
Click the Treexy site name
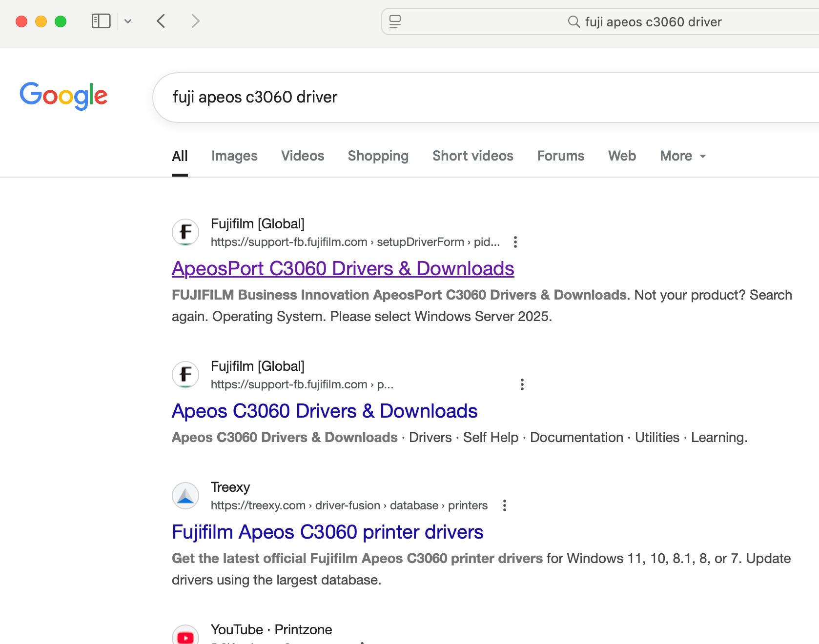230,487
